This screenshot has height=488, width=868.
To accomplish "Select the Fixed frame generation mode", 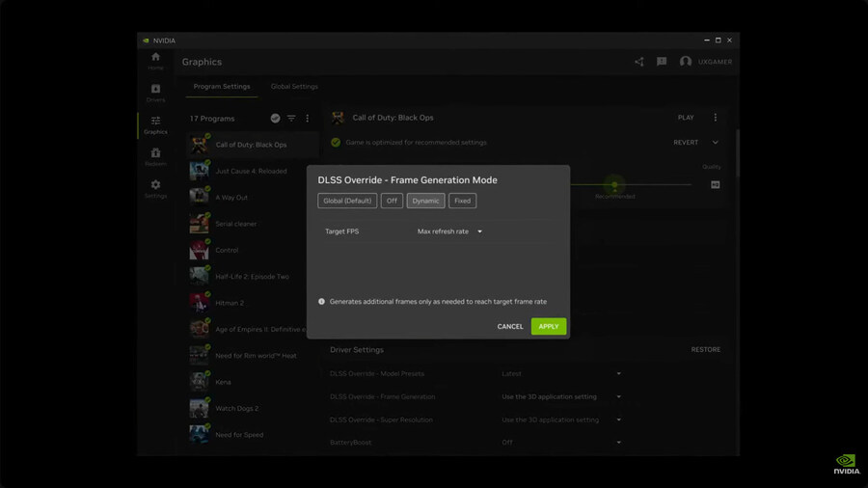I will click(462, 201).
